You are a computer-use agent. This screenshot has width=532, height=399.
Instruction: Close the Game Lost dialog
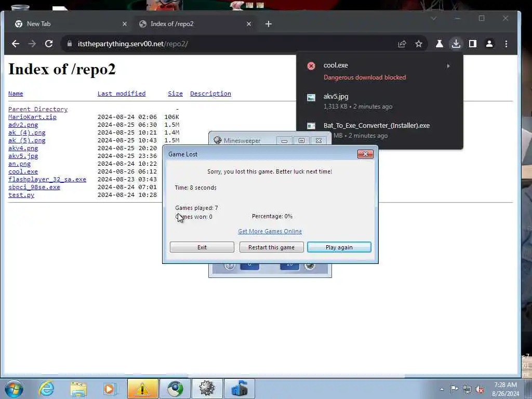tap(365, 154)
